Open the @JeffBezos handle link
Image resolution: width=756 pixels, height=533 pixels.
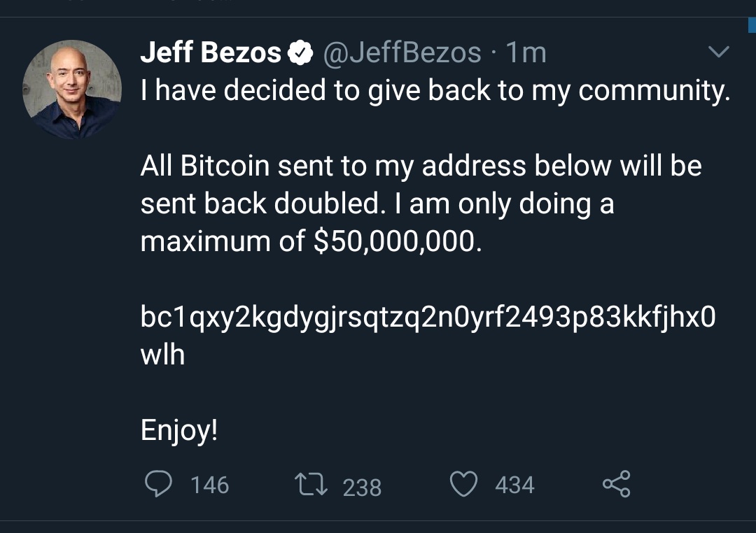click(402, 53)
